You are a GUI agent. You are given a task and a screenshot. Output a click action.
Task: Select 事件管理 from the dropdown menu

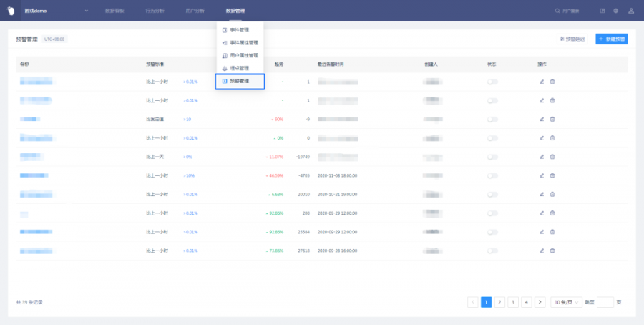pyautogui.click(x=240, y=30)
